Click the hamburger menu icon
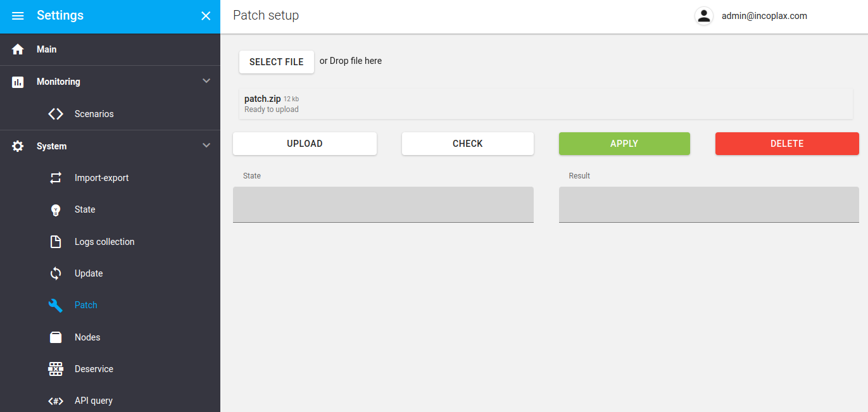This screenshot has width=868, height=412. [x=18, y=16]
